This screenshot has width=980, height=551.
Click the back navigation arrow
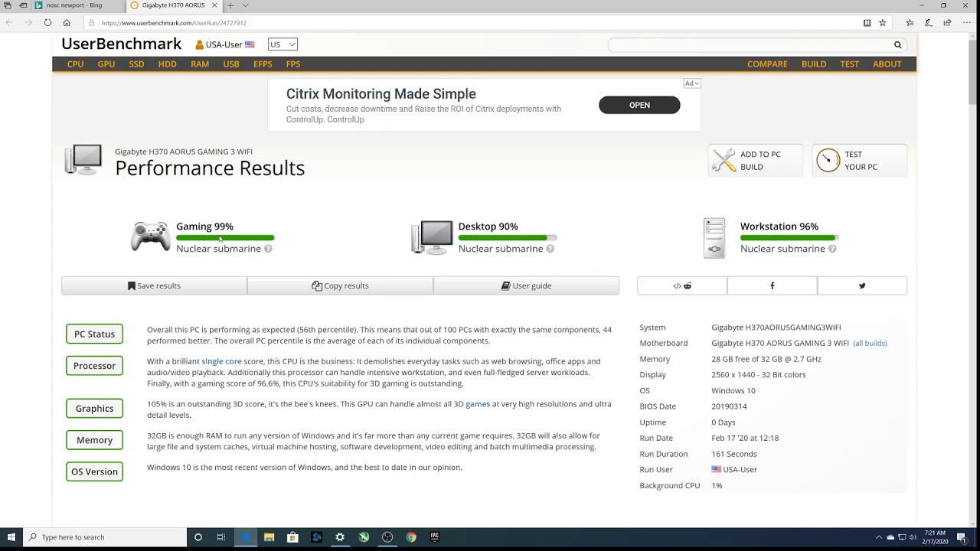point(9,23)
